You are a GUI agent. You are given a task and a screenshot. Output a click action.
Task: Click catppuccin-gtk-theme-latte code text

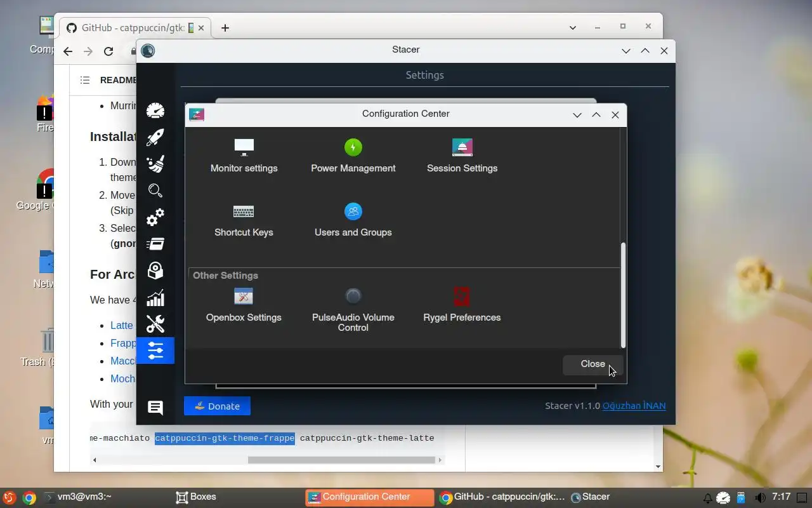367,438
